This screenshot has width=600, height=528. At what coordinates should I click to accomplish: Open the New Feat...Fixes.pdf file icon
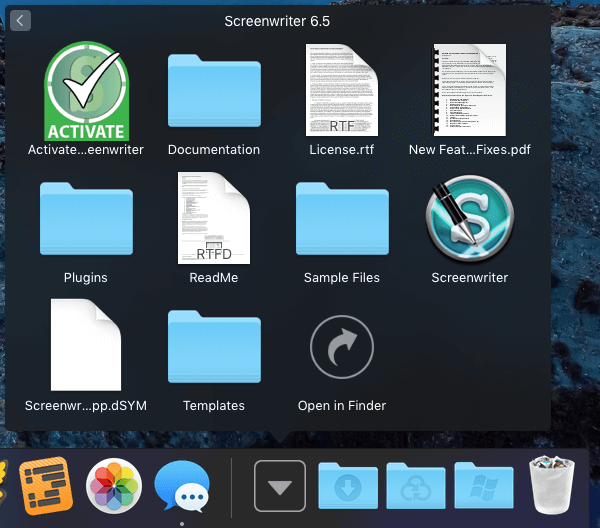[470, 90]
